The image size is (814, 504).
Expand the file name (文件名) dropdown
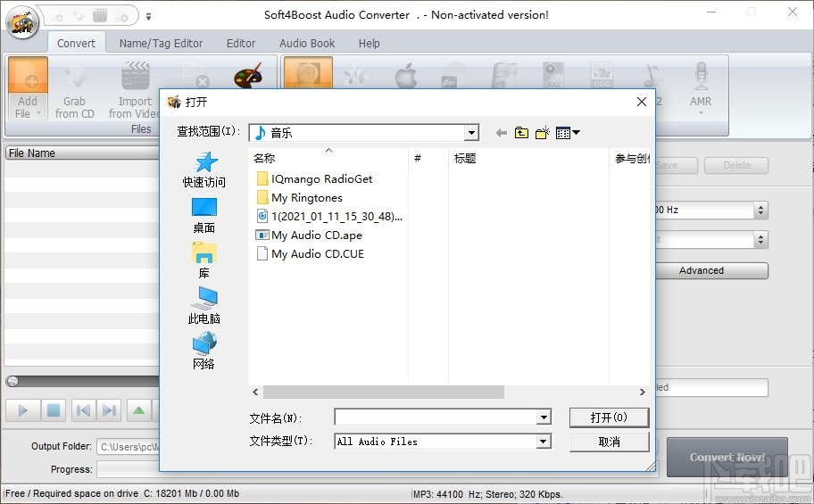click(544, 417)
